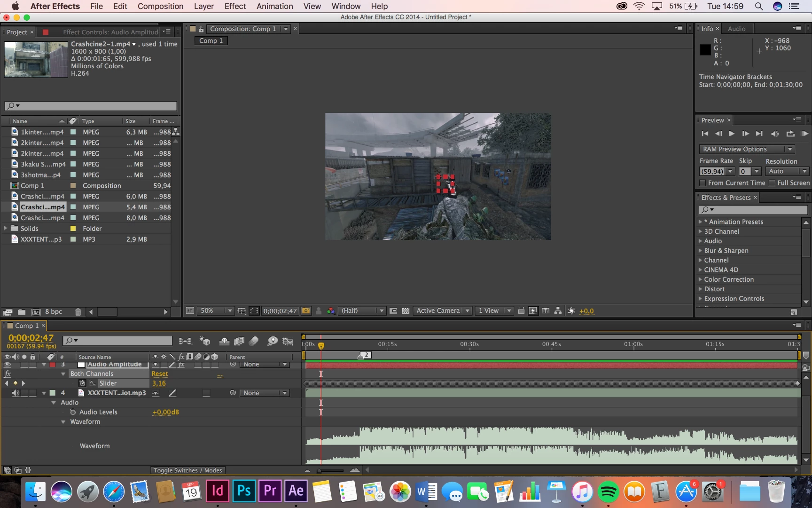
Task: Toggle stopwatch for Audio Levels
Action: [73, 412]
